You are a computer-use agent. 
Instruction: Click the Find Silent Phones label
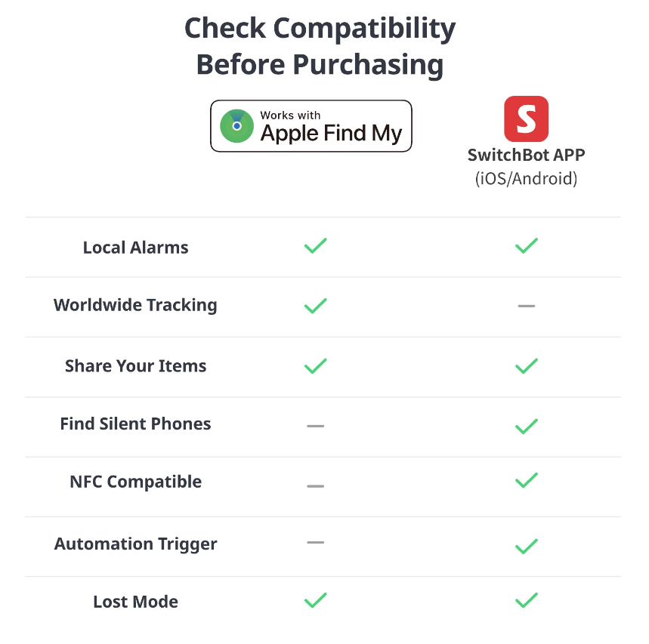pyautogui.click(x=135, y=424)
